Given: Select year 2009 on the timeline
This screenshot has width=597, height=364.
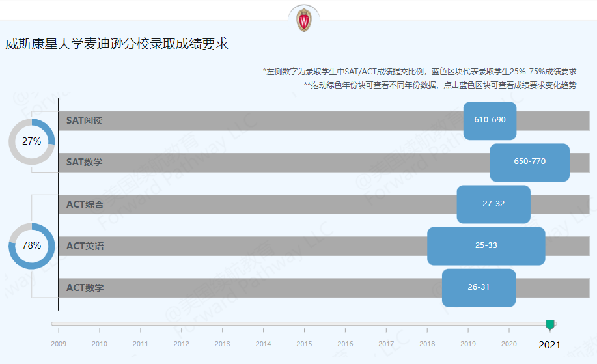Looking at the screenshot, I should pyautogui.click(x=59, y=344).
